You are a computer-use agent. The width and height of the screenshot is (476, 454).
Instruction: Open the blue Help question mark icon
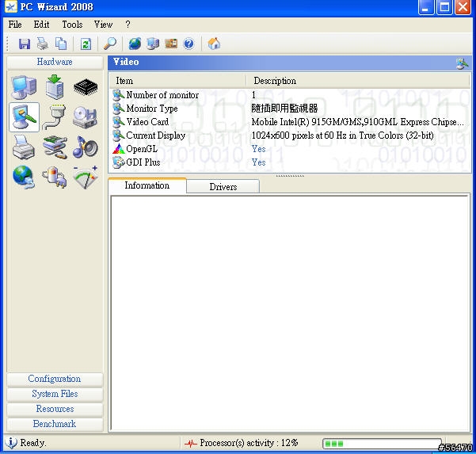[188, 44]
